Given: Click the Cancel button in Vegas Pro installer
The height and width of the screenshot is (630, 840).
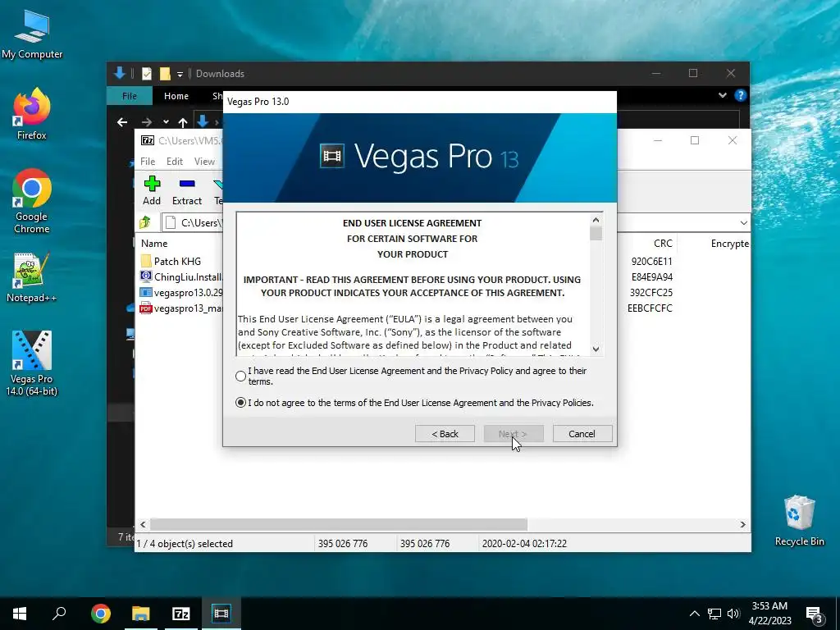Looking at the screenshot, I should [582, 434].
